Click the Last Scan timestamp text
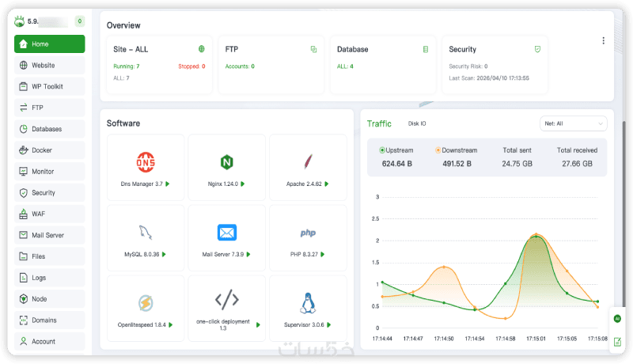Screen dimensions: 633x364 [x=489, y=78]
